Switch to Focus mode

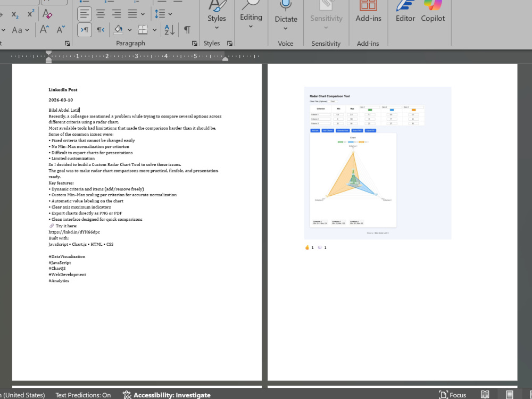tap(453, 395)
